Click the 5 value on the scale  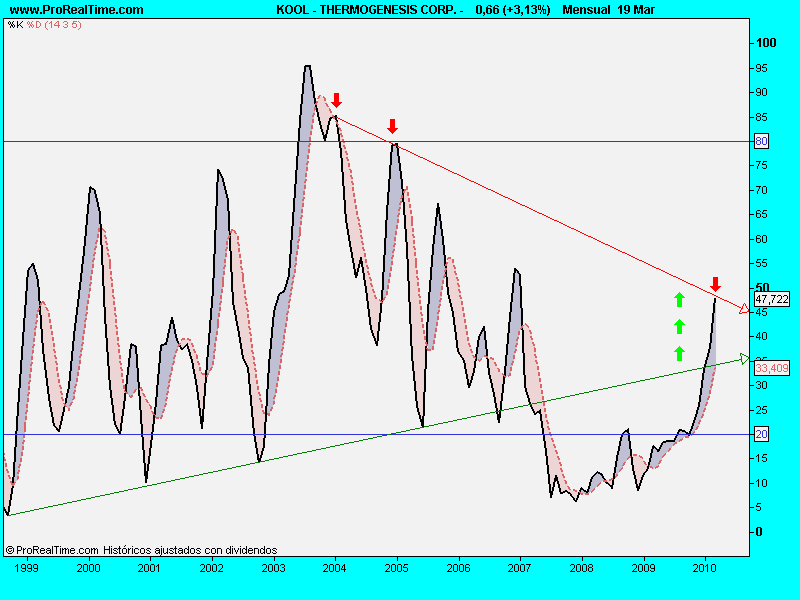(x=759, y=507)
